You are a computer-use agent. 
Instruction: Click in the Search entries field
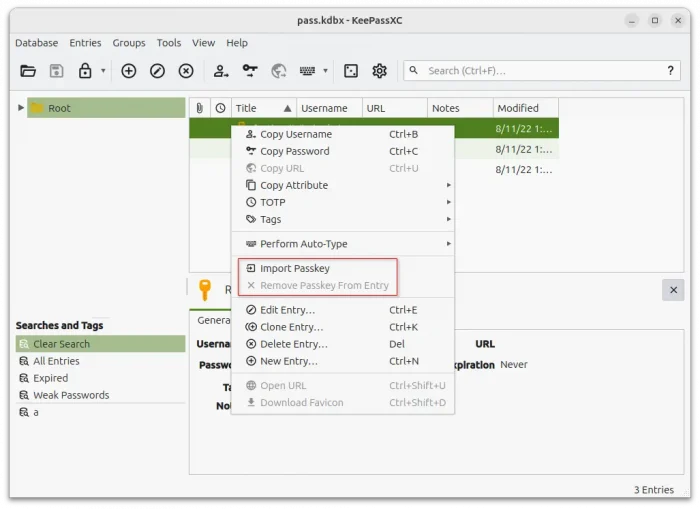tap(540, 71)
